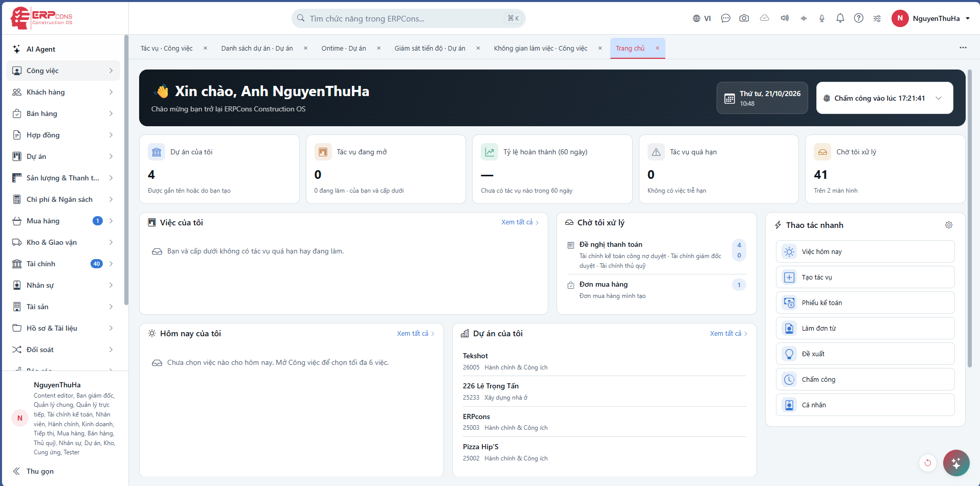Image resolution: width=980 pixels, height=486 pixels.
Task: Open the help question mark icon
Action: tap(859, 18)
